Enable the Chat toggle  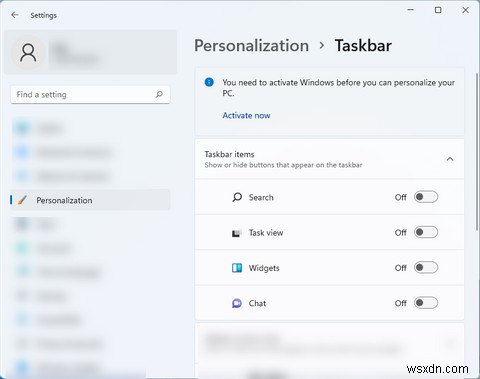pos(426,303)
